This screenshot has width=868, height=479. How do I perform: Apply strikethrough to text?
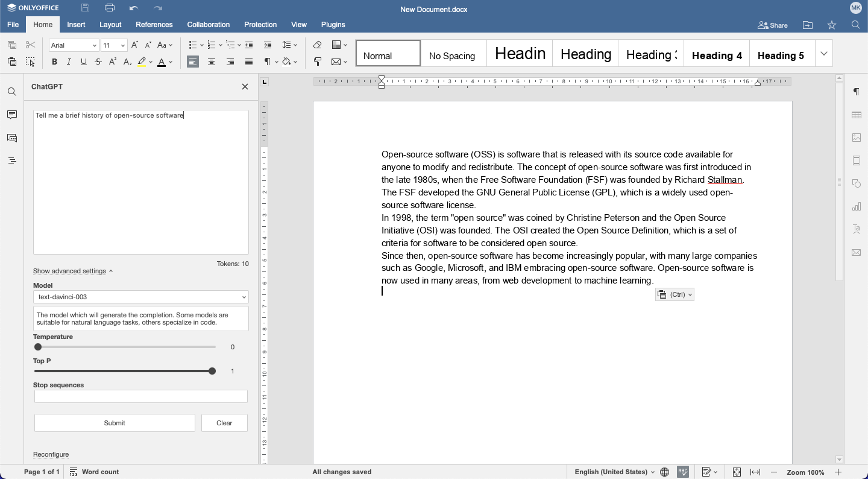[98, 62]
